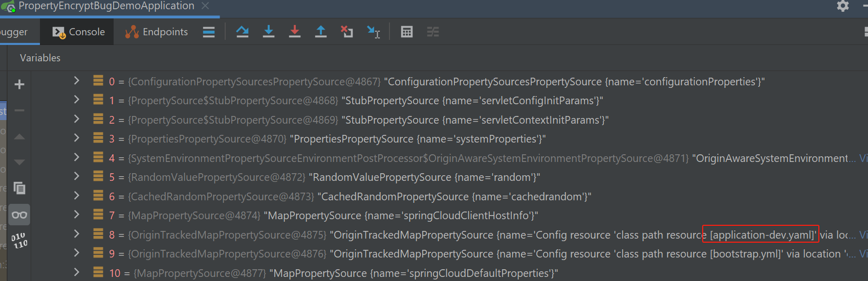Open the settings gear menu

(x=843, y=6)
